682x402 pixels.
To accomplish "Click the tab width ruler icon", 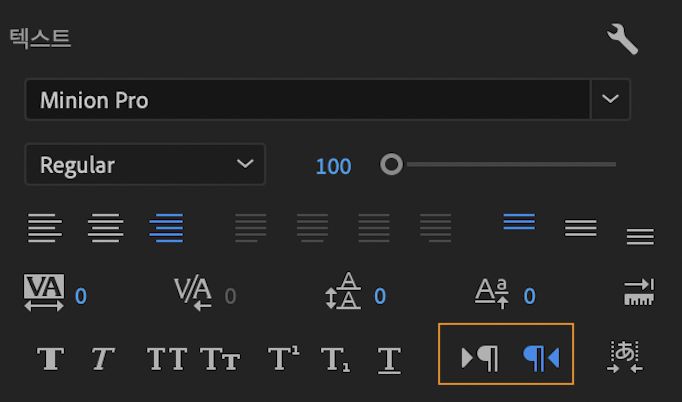I will (x=638, y=293).
